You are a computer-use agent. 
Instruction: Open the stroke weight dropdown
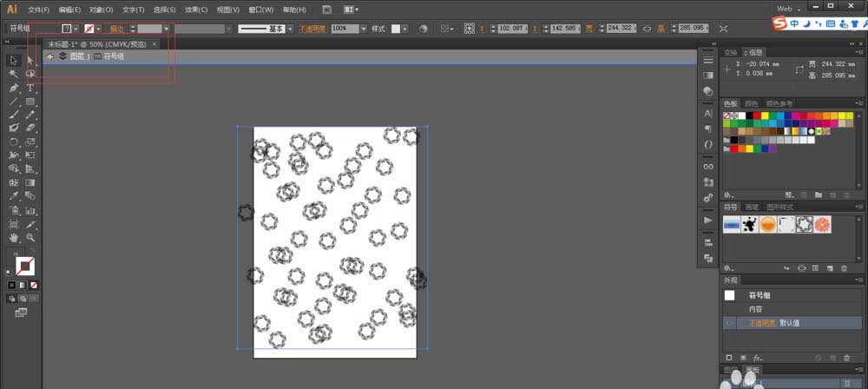(166, 29)
